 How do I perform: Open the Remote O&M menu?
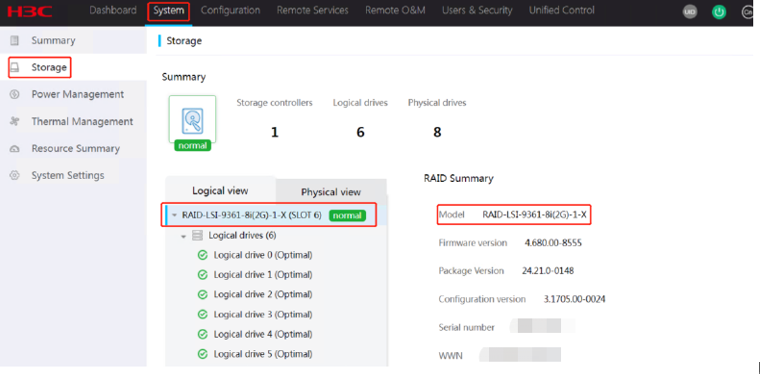395,11
